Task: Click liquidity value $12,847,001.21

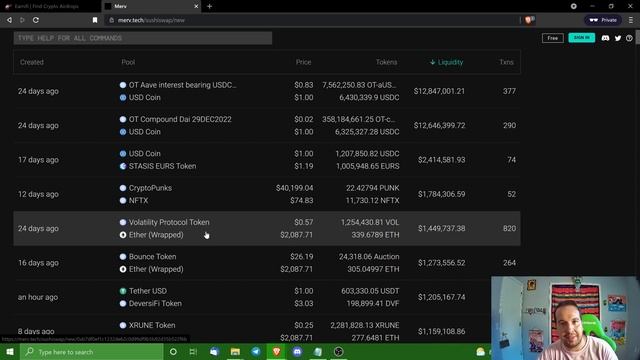Action: point(439,91)
